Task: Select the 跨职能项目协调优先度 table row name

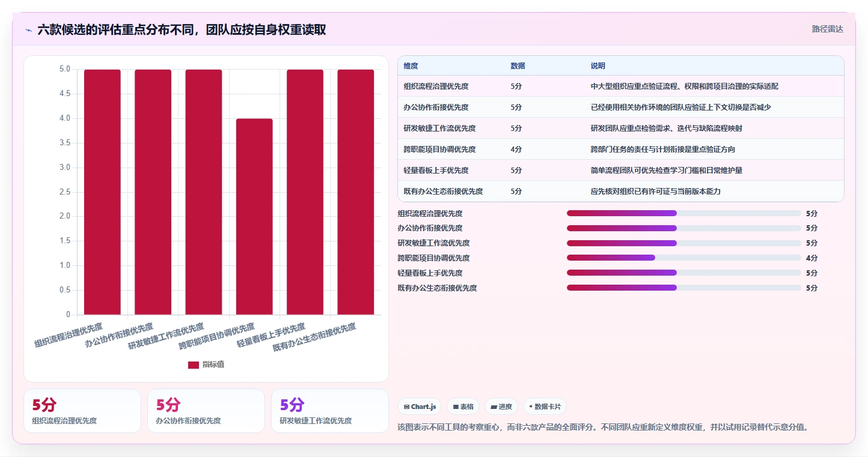Action: tap(440, 150)
